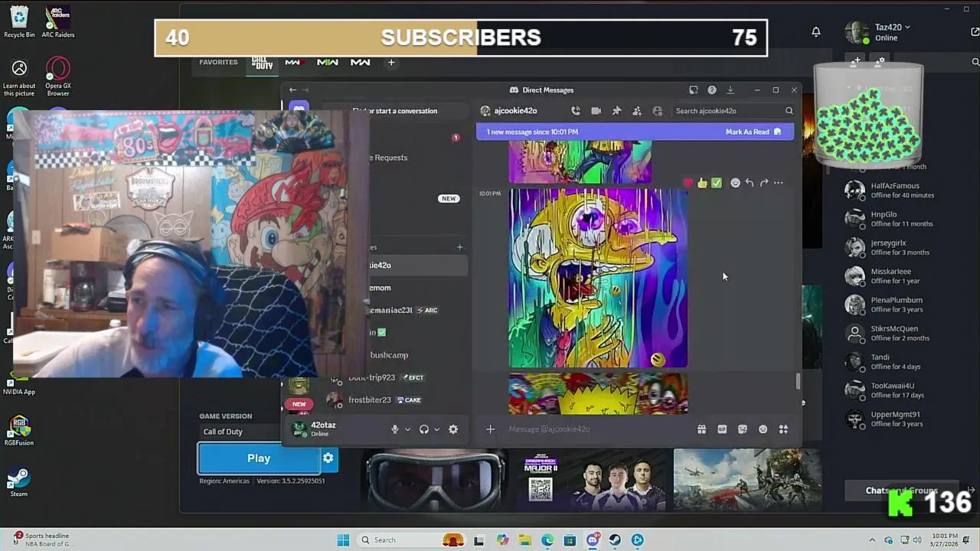Forward the message with forward arrow
Image resolution: width=980 pixels, height=551 pixels.
click(764, 183)
